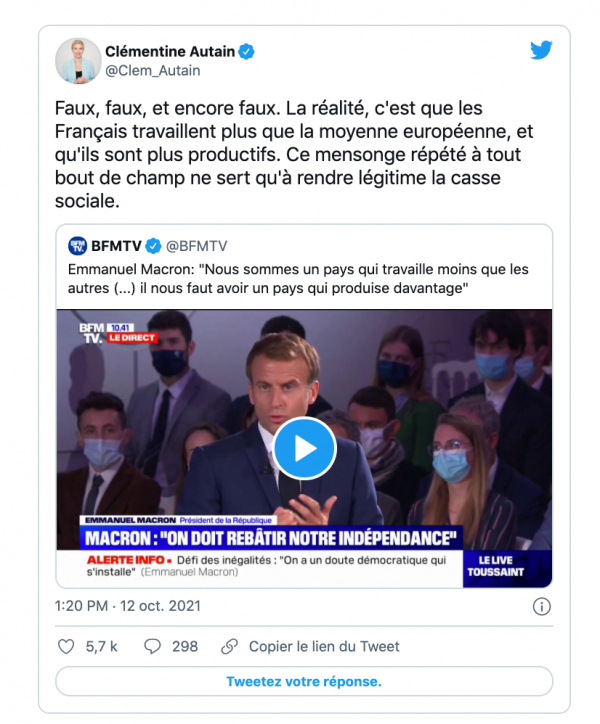This screenshot has width=600, height=724.
Task: Click the Twitter bird logo
Action: [541, 50]
